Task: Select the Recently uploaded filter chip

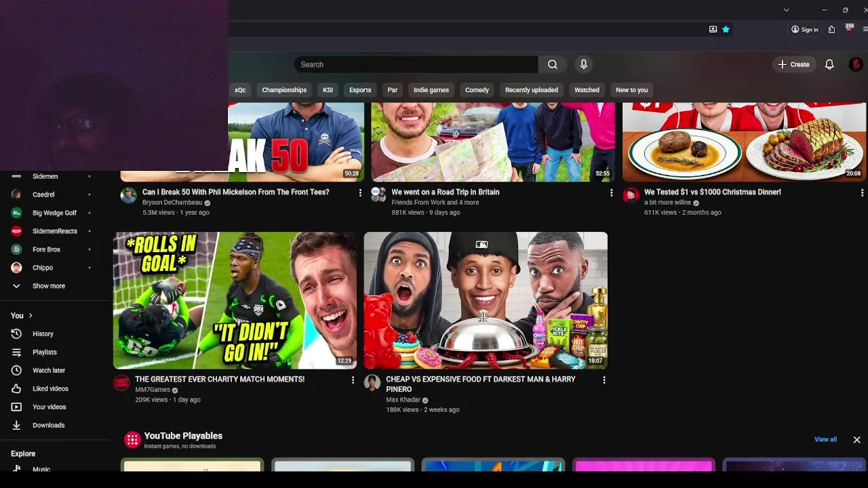Action: pyautogui.click(x=532, y=90)
